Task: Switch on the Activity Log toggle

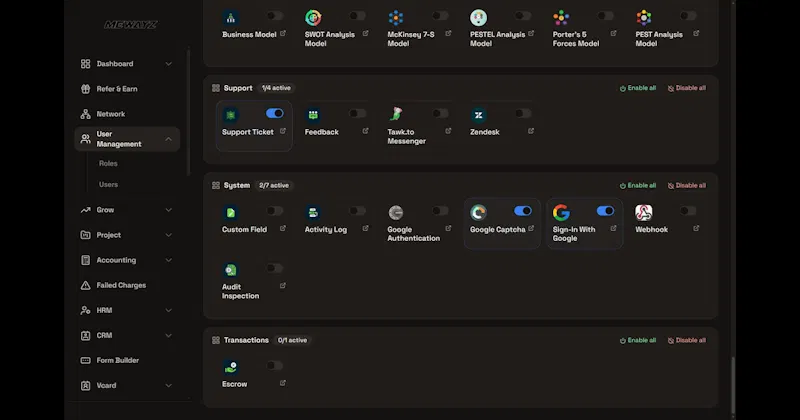Action: [357, 211]
